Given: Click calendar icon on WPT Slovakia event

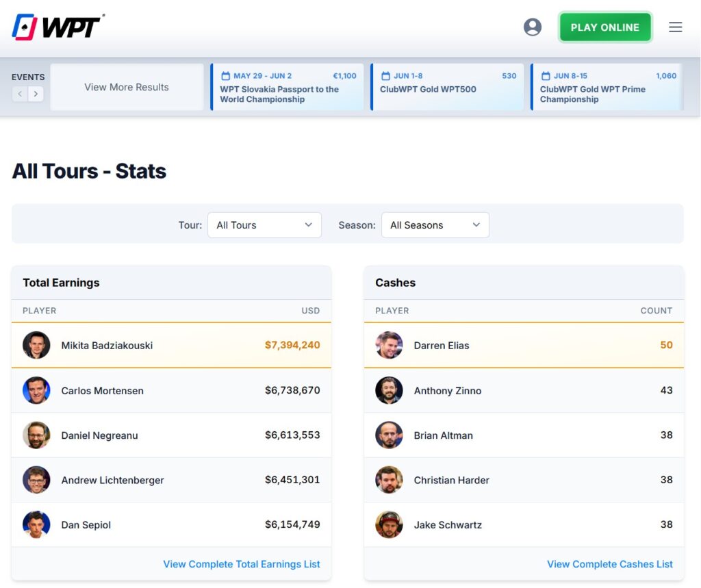Looking at the screenshot, I should (x=226, y=76).
